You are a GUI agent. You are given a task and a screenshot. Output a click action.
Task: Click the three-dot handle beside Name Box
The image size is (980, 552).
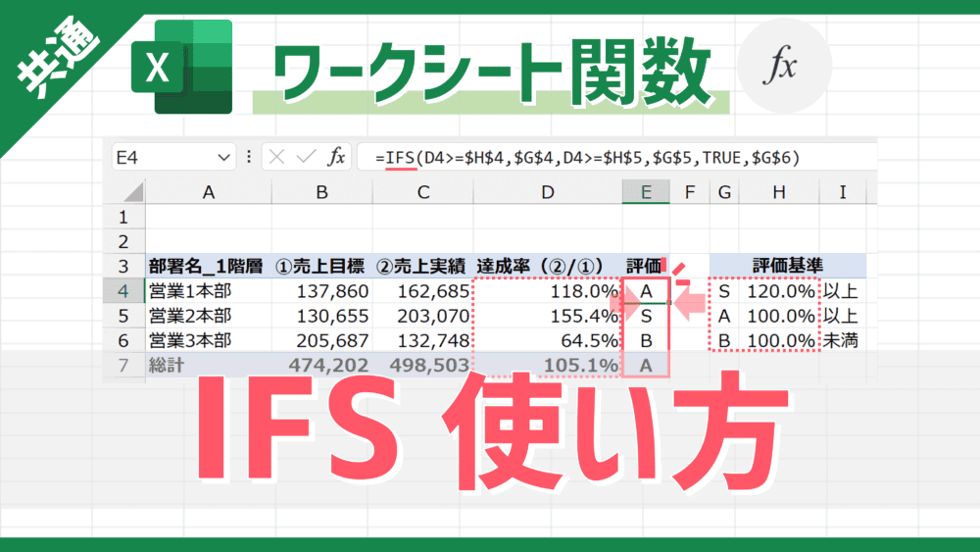[x=249, y=157]
